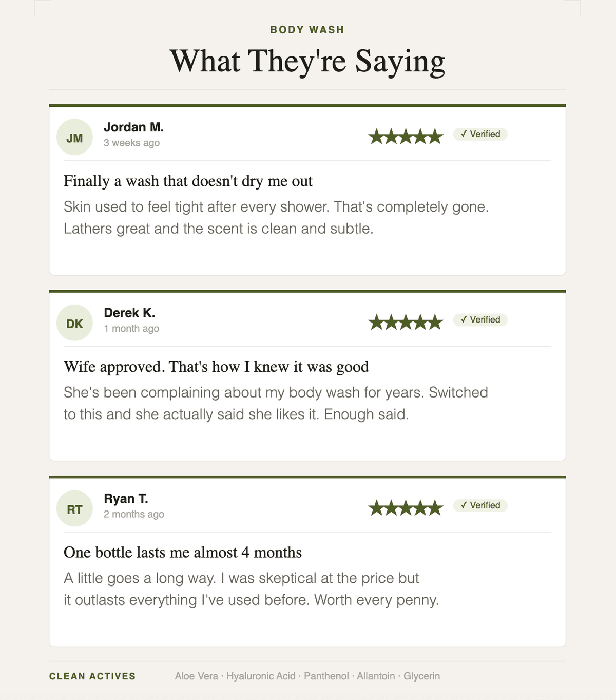Open the review 'One bottle lasts me almost 4 months'
The height and width of the screenshot is (700, 616).
pos(183,553)
